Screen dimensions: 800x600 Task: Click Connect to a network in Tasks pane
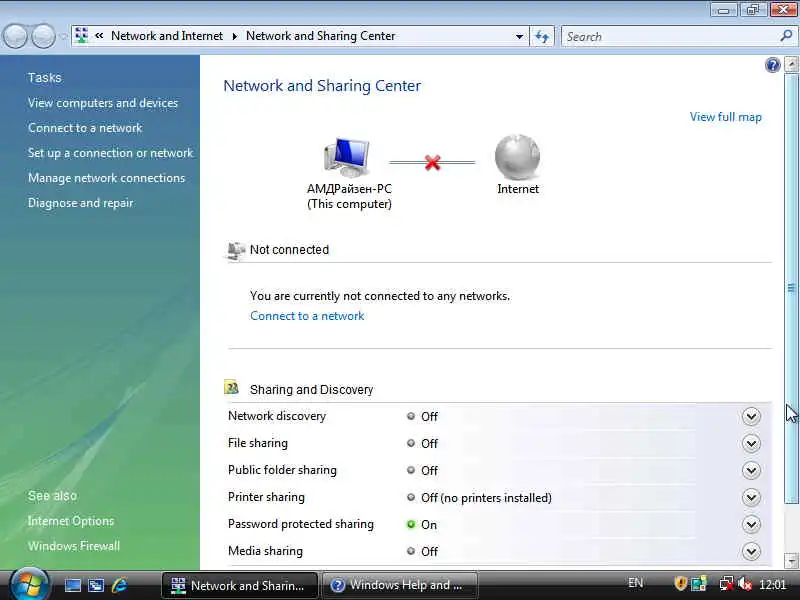[85, 128]
